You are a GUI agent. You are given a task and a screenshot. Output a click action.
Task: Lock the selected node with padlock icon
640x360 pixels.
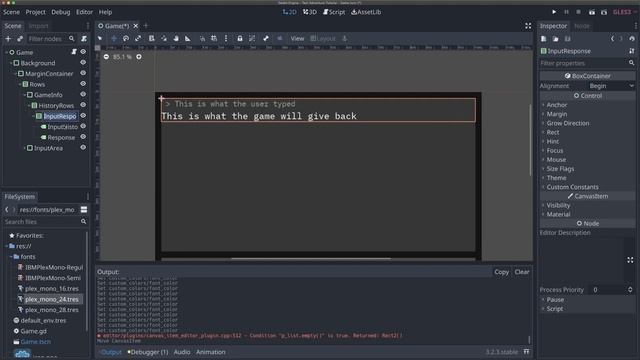[x=240, y=38]
